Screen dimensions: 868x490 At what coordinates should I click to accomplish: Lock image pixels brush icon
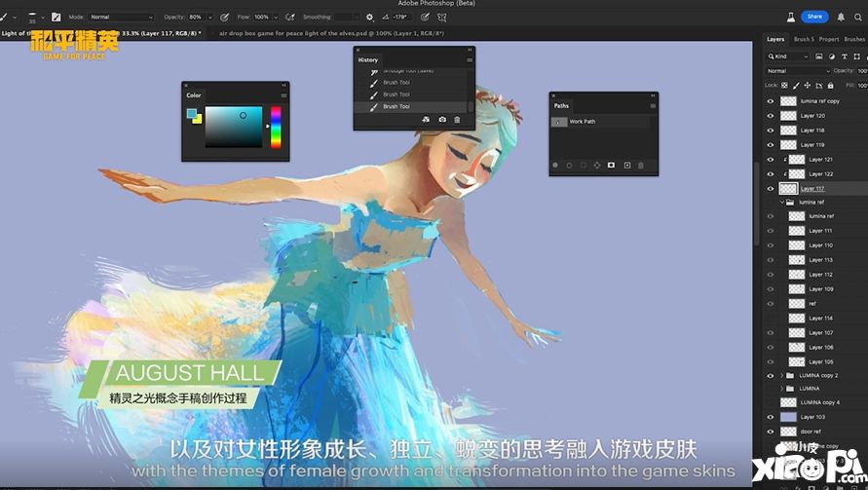click(796, 86)
